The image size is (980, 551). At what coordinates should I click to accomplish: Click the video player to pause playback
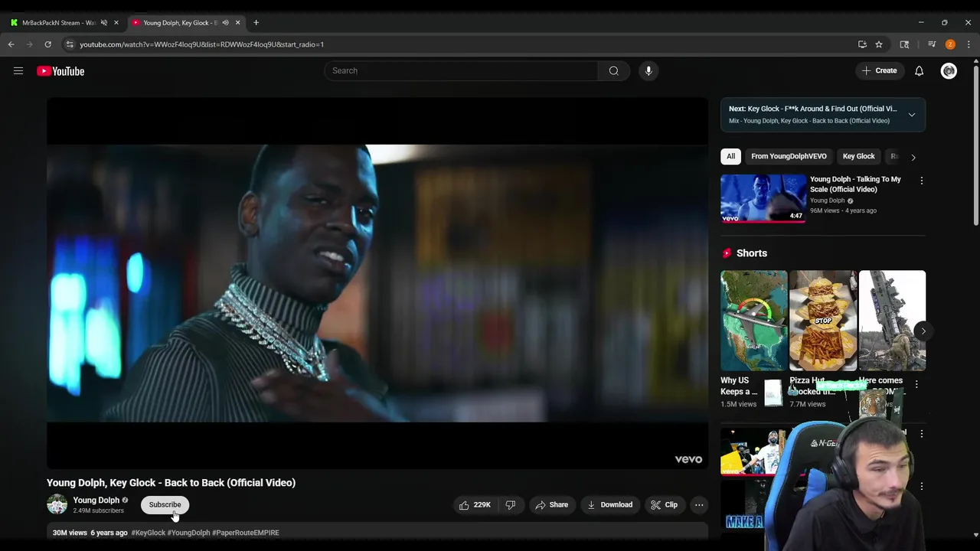(x=377, y=283)
